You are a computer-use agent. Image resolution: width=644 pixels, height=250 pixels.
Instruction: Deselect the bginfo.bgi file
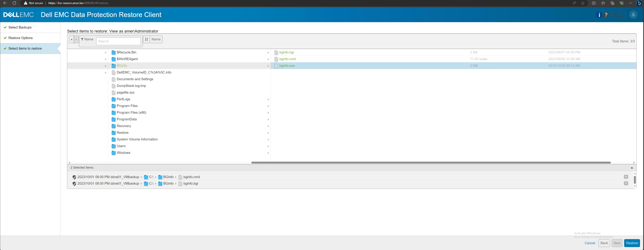626,183
